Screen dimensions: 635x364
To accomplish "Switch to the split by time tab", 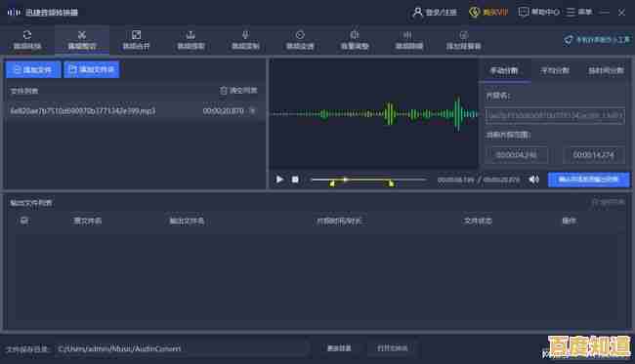I will [x=606, y=71].
